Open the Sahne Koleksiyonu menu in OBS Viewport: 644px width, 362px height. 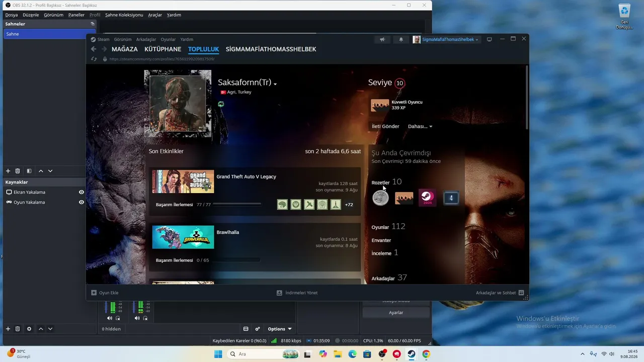[x=124, y=15]
